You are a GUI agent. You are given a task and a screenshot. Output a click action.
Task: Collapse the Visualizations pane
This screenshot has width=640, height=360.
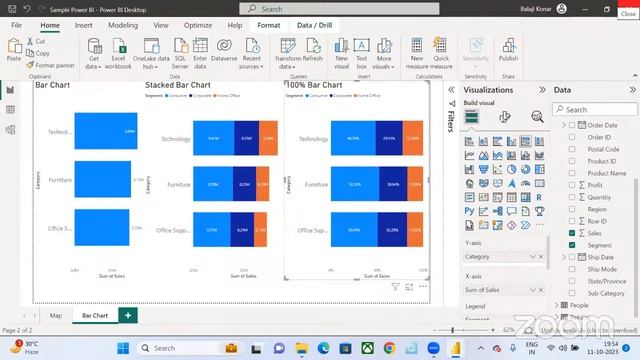(x=542, y=90)
